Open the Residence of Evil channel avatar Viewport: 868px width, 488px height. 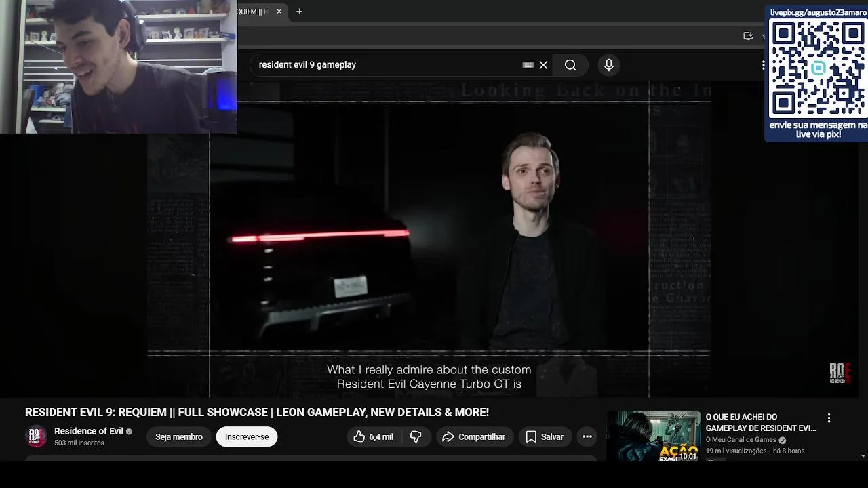click(x=36, y=436)
